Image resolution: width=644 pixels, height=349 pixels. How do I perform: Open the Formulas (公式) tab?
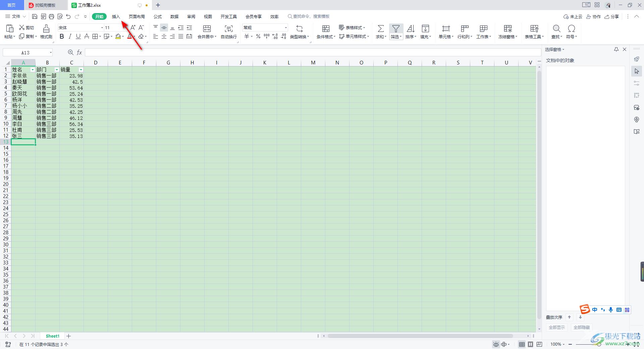click(x=158, y=16)
